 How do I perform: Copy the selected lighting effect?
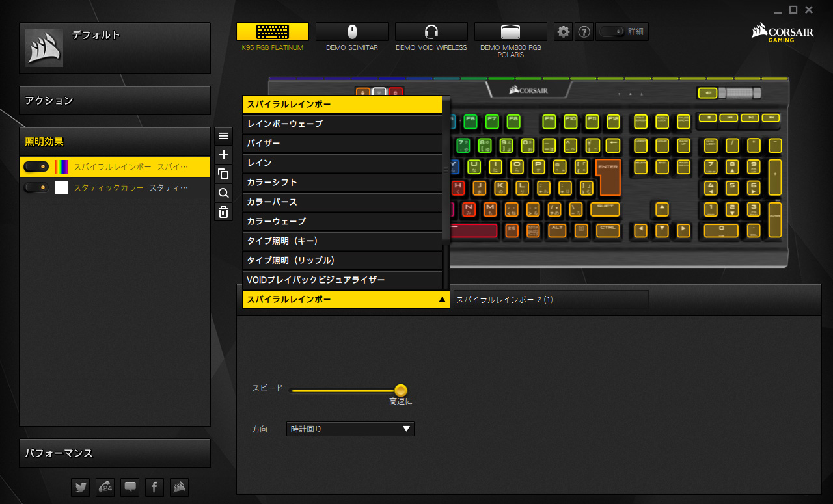224,174
